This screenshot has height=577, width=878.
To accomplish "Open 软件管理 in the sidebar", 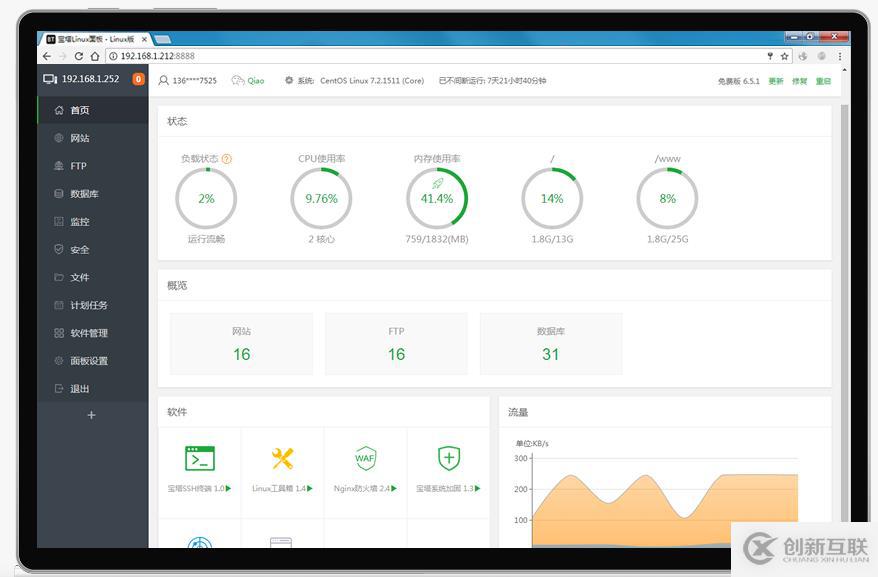I will tap(93, 333).
